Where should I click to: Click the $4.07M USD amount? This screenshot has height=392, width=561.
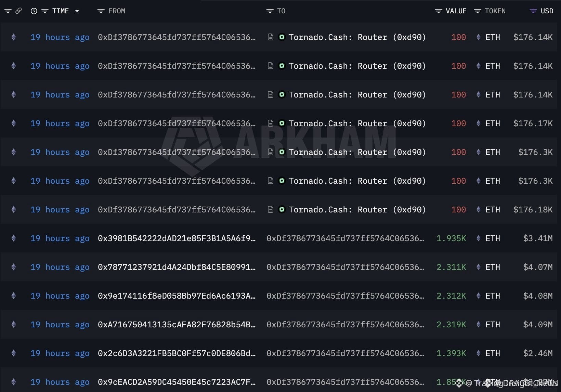click(538, 267)
